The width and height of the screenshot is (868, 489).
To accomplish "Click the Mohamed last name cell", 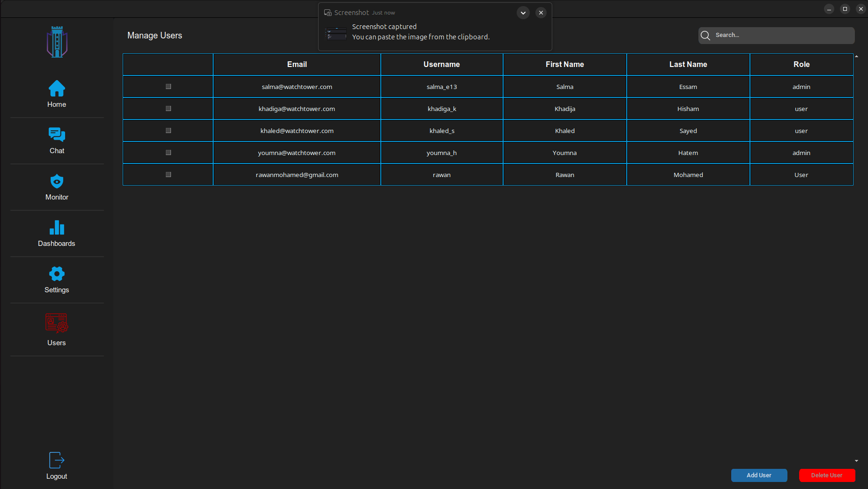I will point(688,175).
